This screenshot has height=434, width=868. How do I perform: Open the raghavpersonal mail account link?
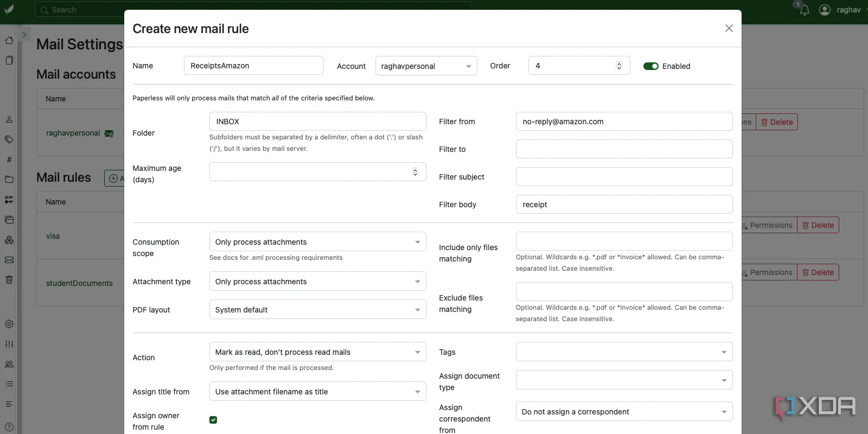coord(73,133)
